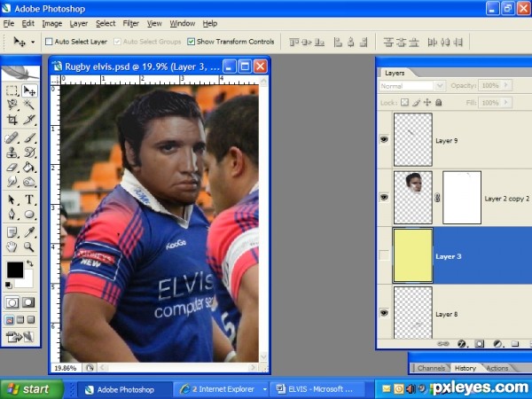
Task: Select the Lasso tool
Action: [12, 105]
